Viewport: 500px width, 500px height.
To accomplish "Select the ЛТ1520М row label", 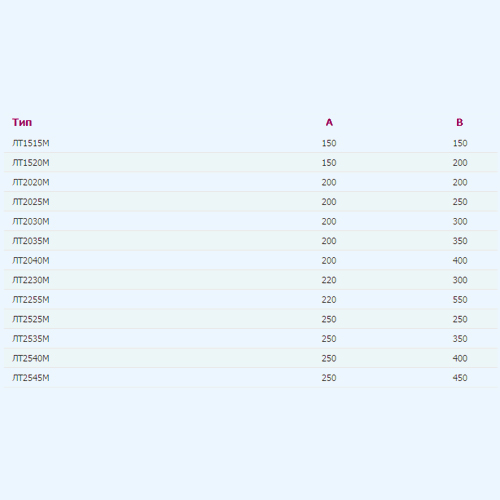I will pyautogui.click(x=31, y=163).
